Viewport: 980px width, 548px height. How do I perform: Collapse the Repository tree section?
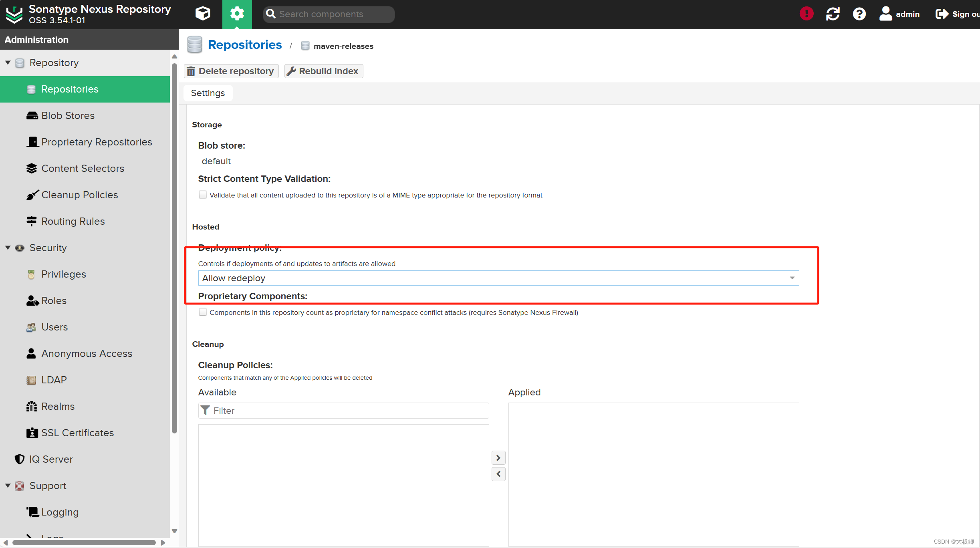point(8,62)
